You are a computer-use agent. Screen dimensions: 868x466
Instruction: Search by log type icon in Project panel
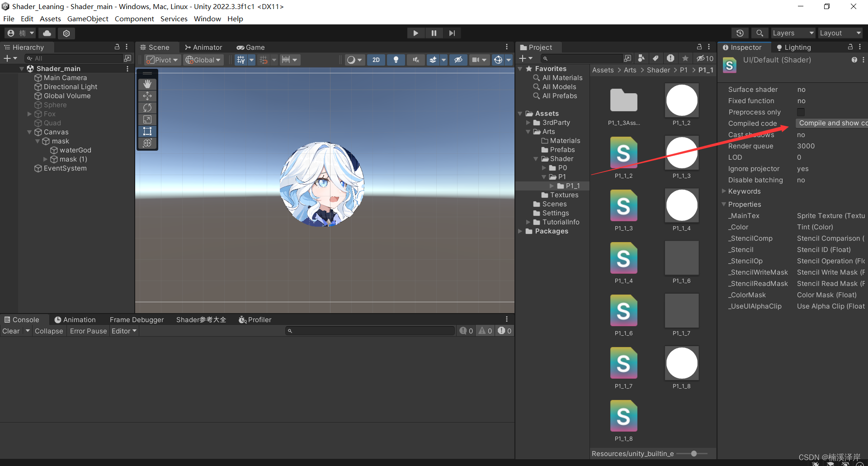tap(670, 58)
